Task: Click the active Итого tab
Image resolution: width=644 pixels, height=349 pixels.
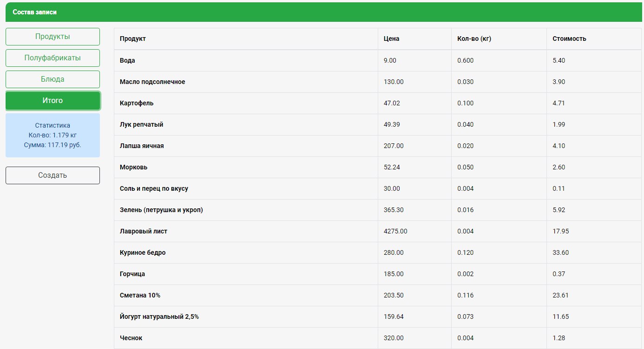Action: coord(53,101)
